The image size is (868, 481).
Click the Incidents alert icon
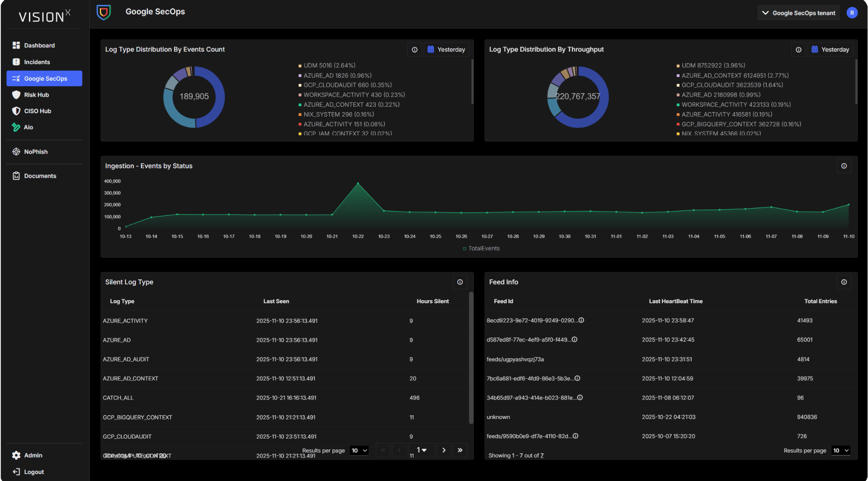coord(16,62)
